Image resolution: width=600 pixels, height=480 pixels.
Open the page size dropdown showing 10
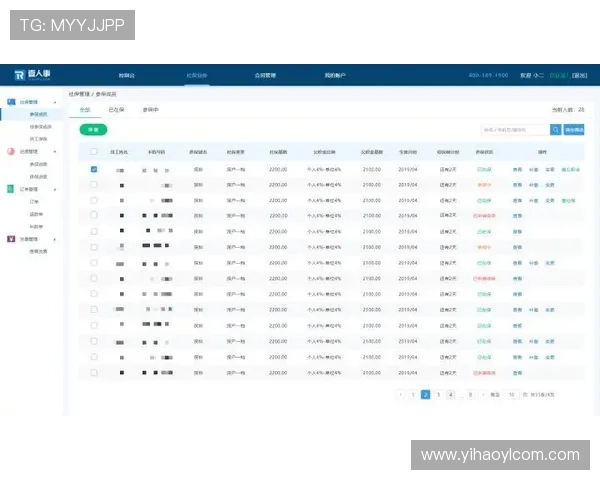[x=513, y=395]
